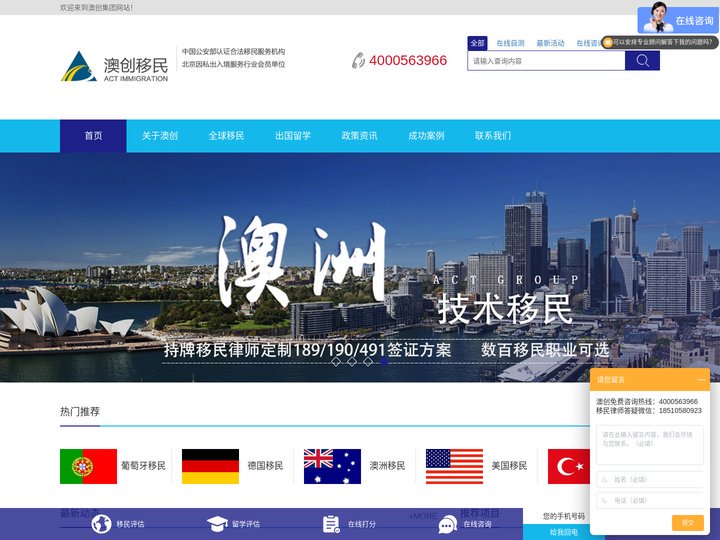This screenshot has width=720, height=540.
Task: Open the 联系我们 menu
Action: [x=493, y=136]
